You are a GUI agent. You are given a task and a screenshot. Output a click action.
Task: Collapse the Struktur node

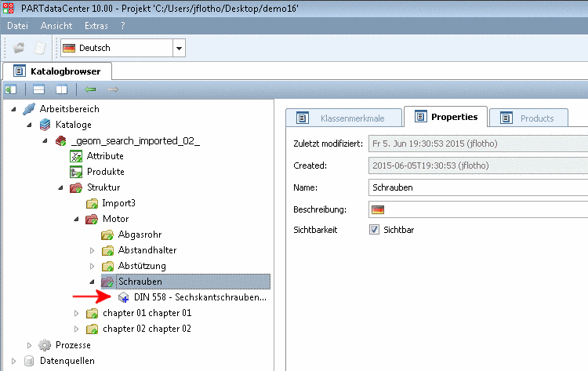60,187
